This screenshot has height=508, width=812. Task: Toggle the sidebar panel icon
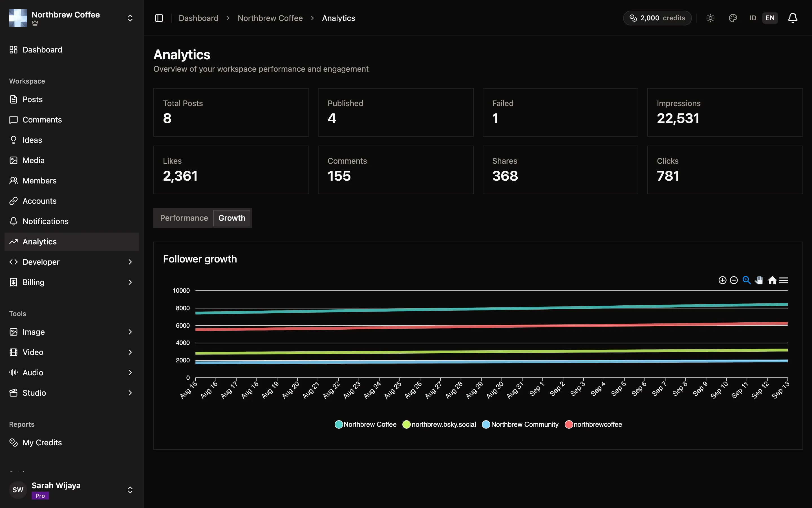(x=159, y=18)
